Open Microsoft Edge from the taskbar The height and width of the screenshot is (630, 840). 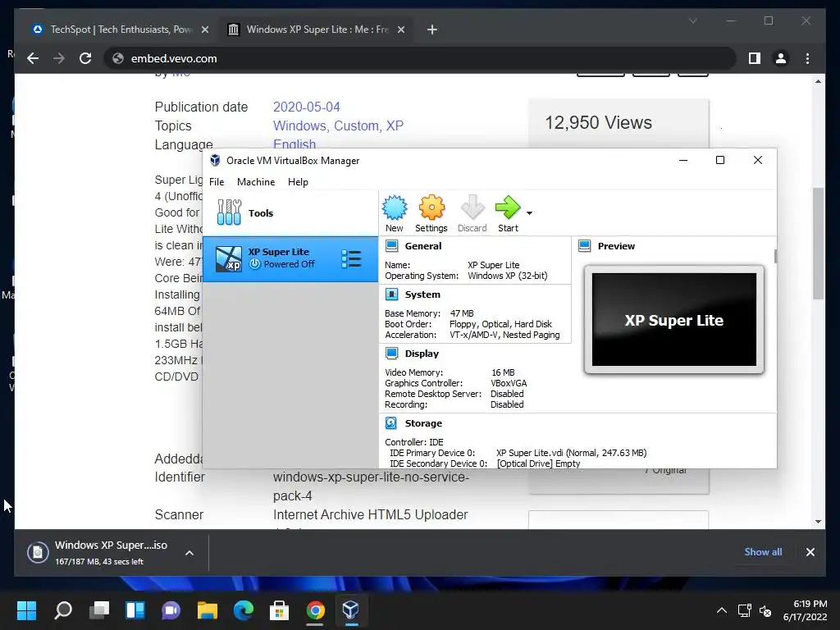(243, 609)
